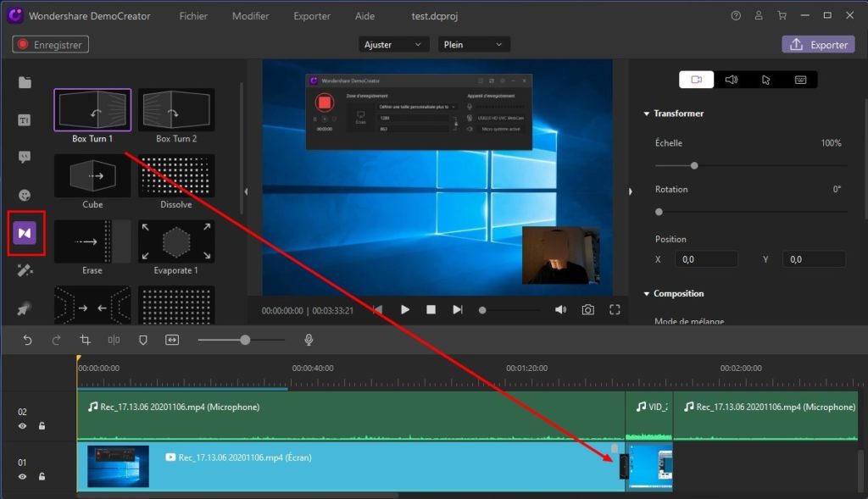The image size is (868, 499).
Task: Start voice-over with microphone icon
Action: pos(309,340)
